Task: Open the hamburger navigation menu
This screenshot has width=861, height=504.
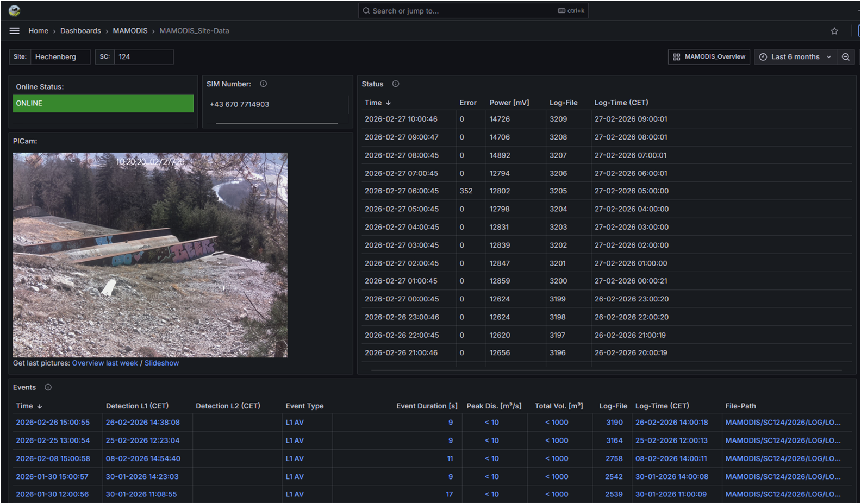Action: point(15,31)
